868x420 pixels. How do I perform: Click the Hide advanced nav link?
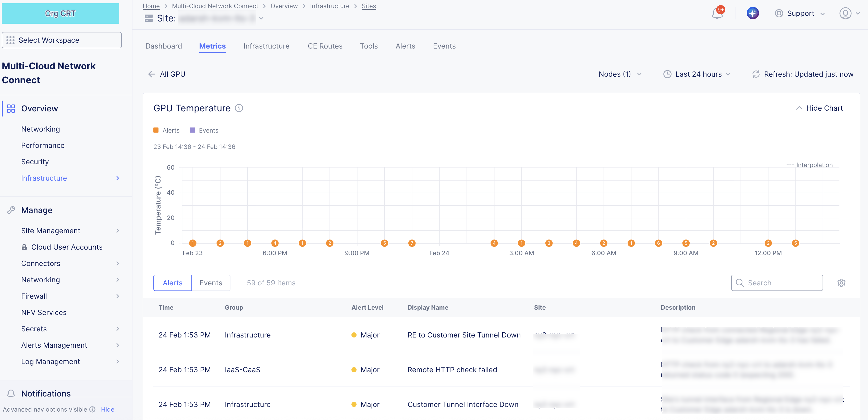[107, 409]
